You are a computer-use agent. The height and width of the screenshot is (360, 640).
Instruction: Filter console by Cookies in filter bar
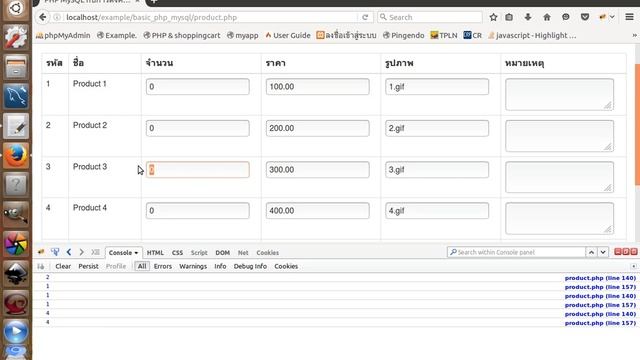286,266
